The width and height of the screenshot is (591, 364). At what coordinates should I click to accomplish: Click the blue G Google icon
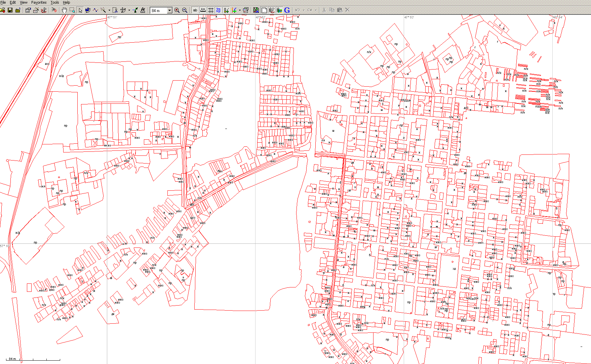[287, 10]
